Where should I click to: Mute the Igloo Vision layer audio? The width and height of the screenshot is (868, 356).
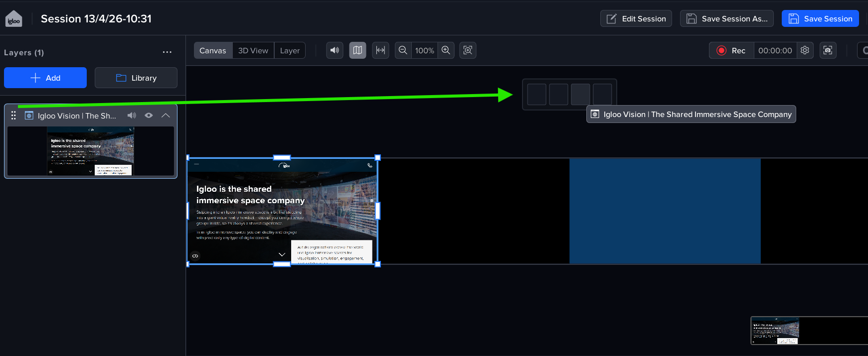132,116
